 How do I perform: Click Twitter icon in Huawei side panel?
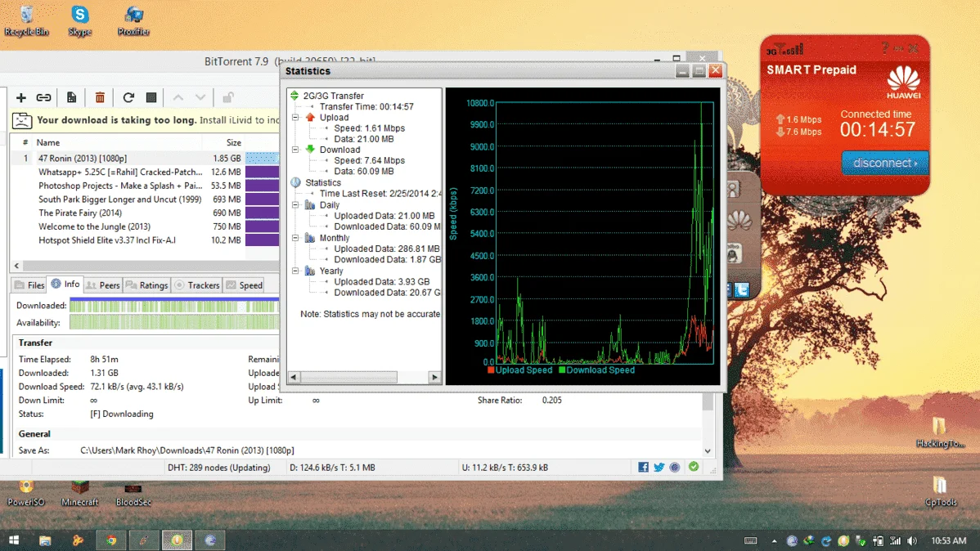[742, 290]
